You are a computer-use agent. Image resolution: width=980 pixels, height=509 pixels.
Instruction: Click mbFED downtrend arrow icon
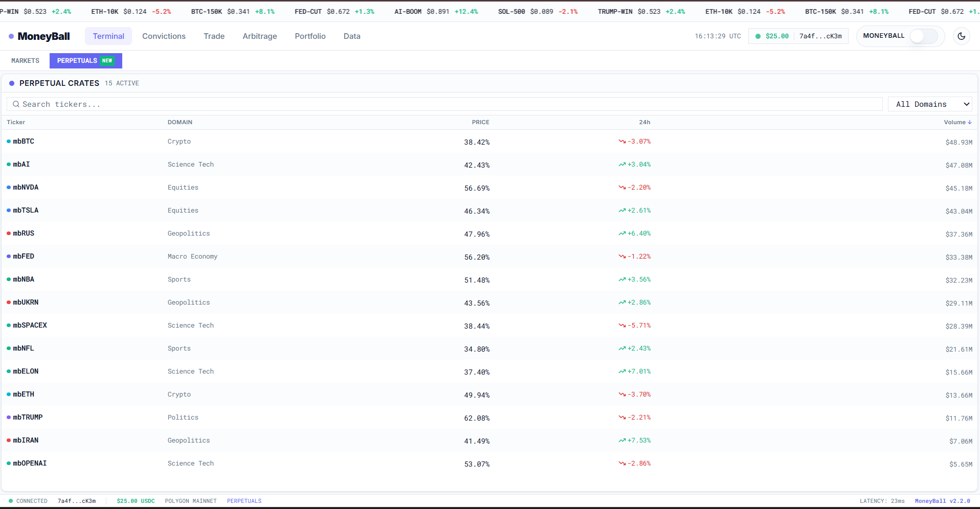[622, 257]
